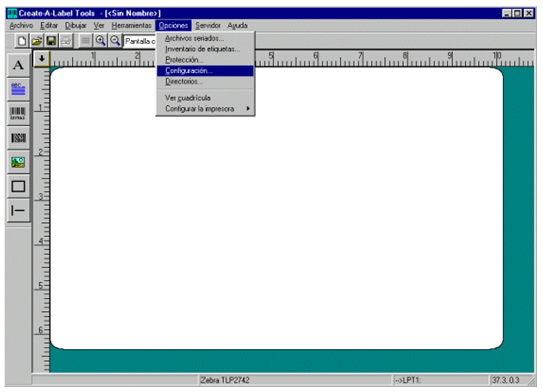The width and height of the screenshot is (543, 392).
Task: Click the Save diskette toolbar icon
Action: pyautogui.click(x=51, y=41)
